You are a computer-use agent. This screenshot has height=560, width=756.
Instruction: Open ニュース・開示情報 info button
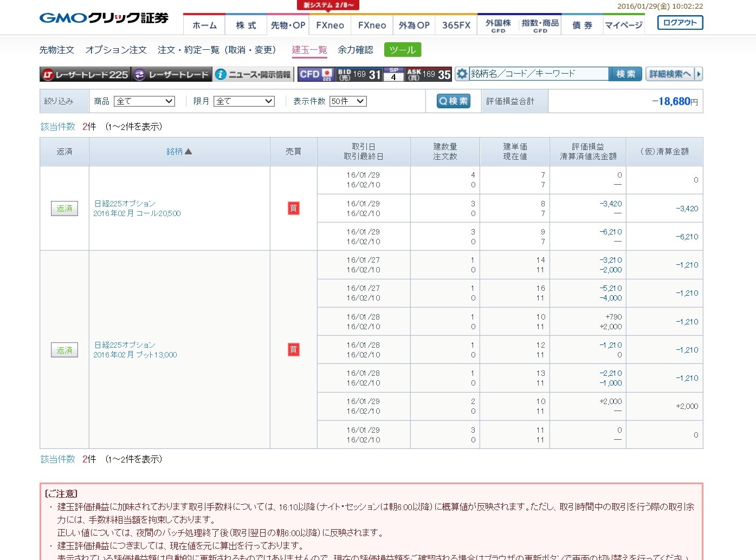click(x=253, y=75)
